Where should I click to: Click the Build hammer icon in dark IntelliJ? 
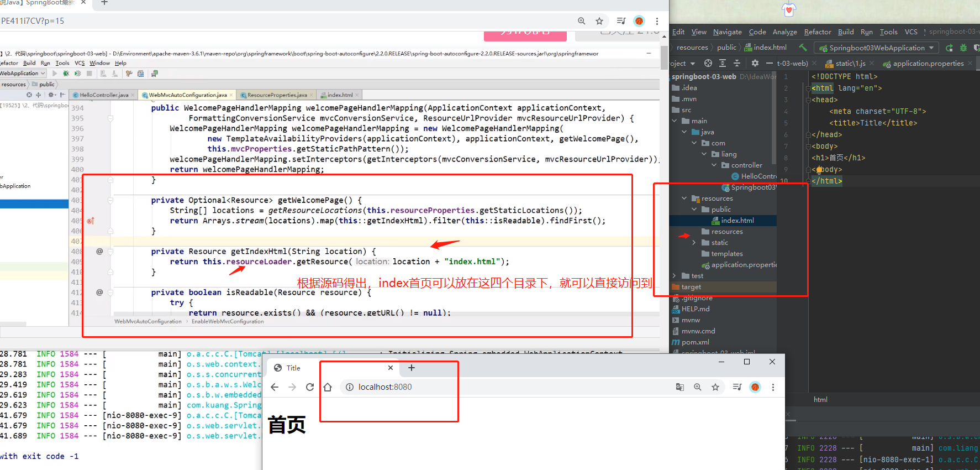click(803, 48)
